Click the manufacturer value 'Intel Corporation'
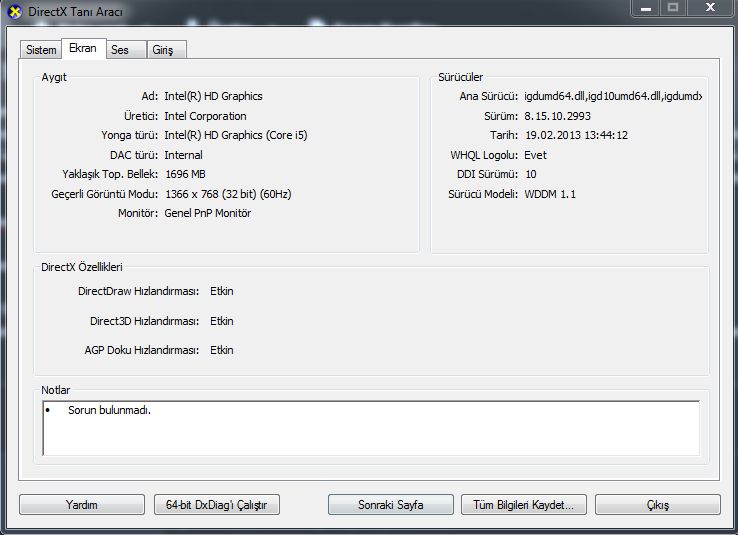 pyautogui.click(x=205, y=116)
